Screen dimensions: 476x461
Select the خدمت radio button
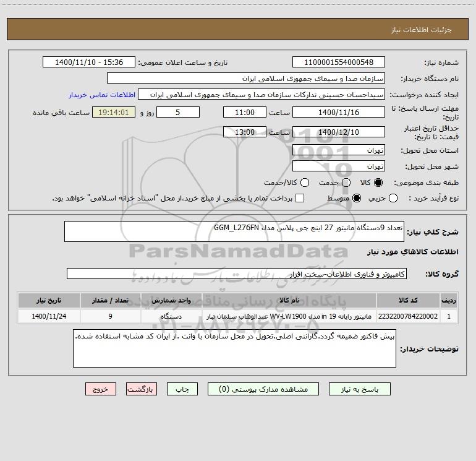pyautogui.click(x=346, y=183)
